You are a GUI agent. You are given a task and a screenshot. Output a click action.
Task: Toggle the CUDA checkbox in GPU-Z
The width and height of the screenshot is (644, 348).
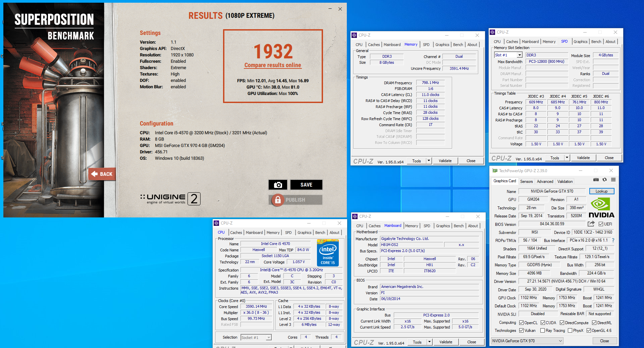tap(543, 323)
